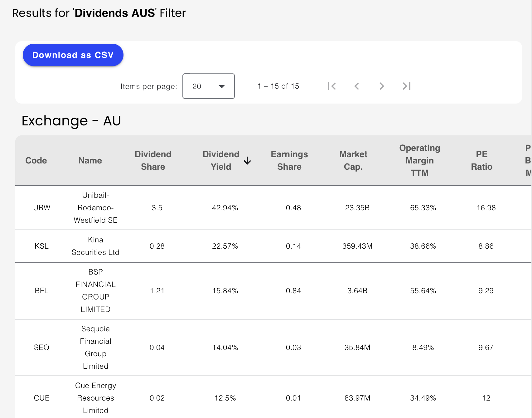532x418 pixels.
Task: Toggle the Dividend Yield sort arrow
Action: pyautogui.click(x=247, y=161)
